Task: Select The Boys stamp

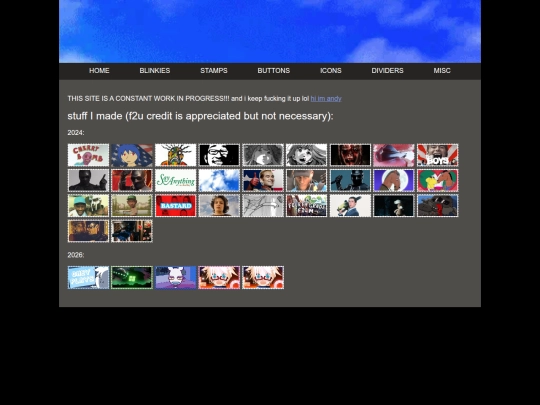Action: tap(438, 155)
